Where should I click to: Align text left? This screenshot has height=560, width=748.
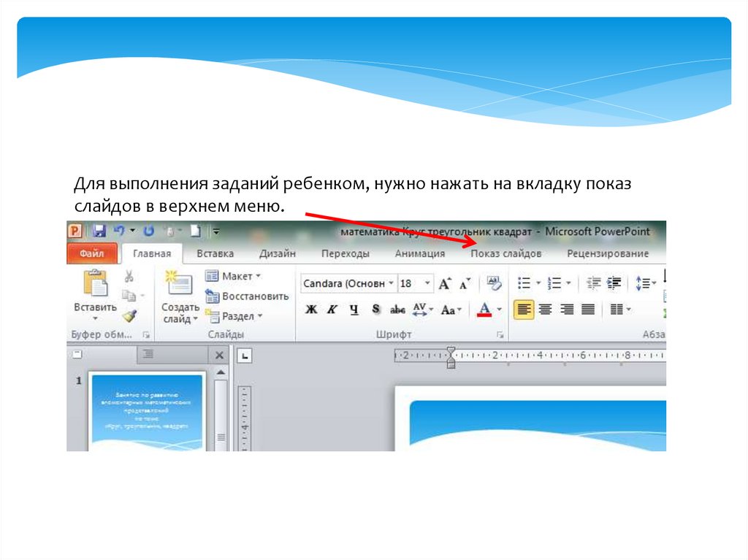pyautogui.click(x=524, y=310)
